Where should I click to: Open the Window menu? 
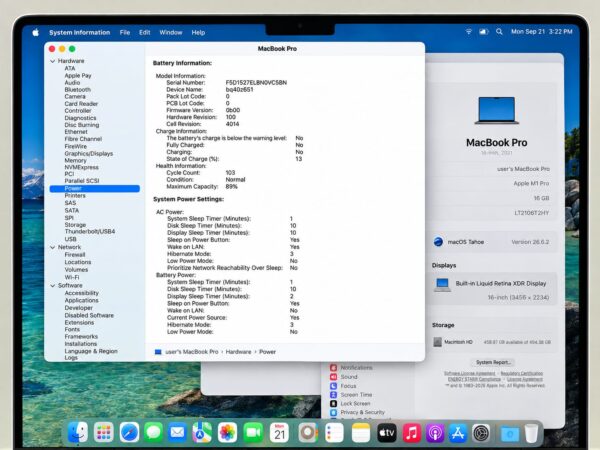click(171, 33)
